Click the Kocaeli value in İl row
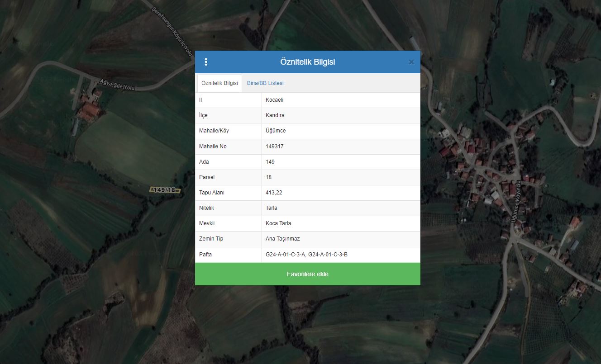The image size is (601, 364). click(x=274, y=100)
